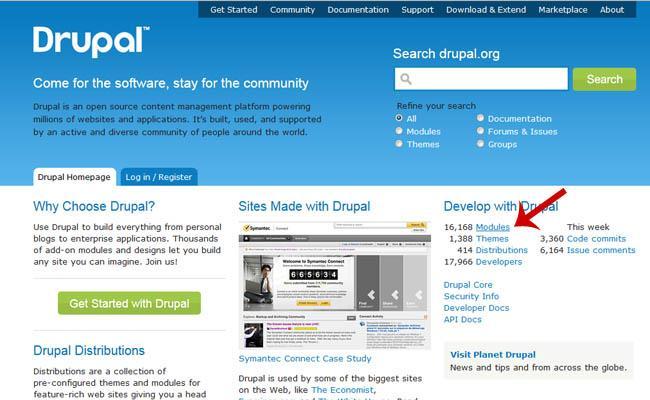The width and height of the screenshot is (650, 400).
Task: Click the 'Refine your search' label
Action: 436,106
